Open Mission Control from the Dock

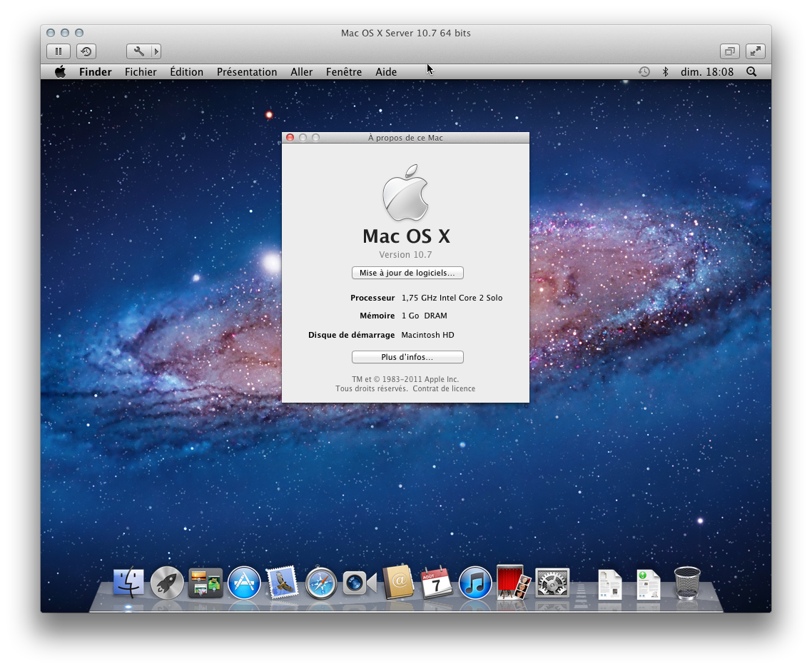[205, 583]
